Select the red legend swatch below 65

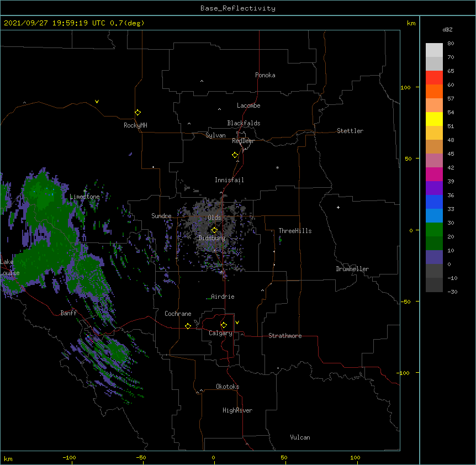click(x=434, y=77)
